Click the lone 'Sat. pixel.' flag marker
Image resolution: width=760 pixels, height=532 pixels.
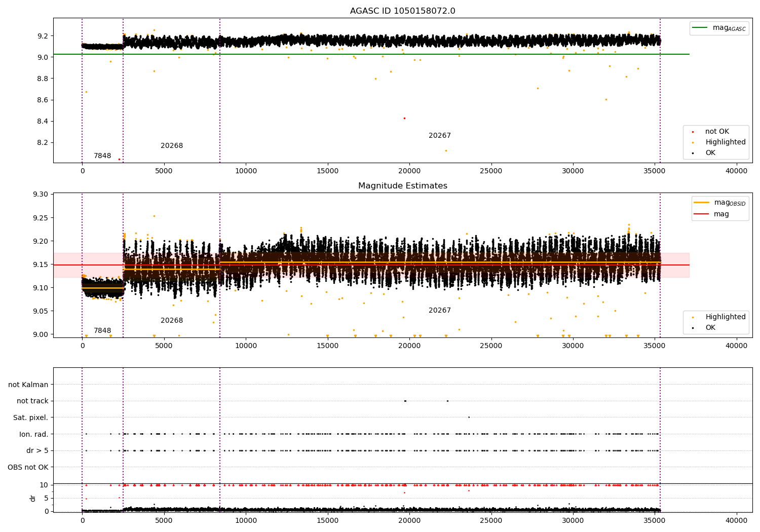[469, 417]
